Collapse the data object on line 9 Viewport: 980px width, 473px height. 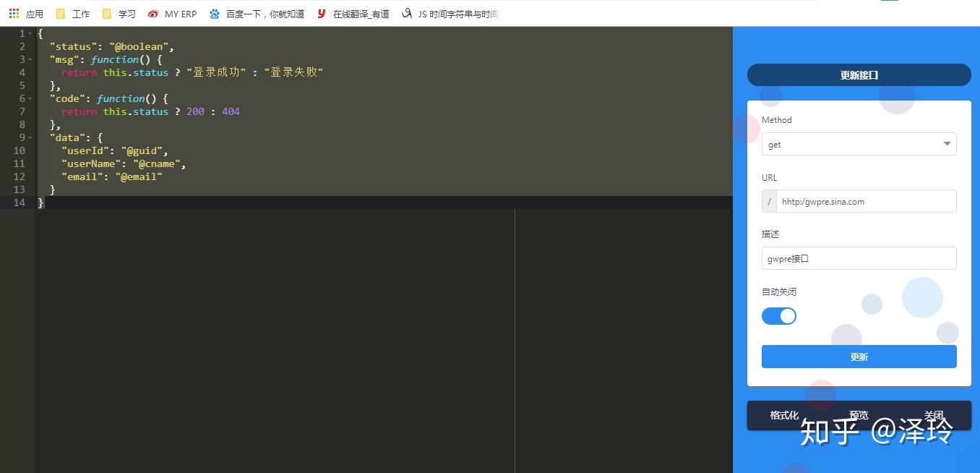(30, 137)
